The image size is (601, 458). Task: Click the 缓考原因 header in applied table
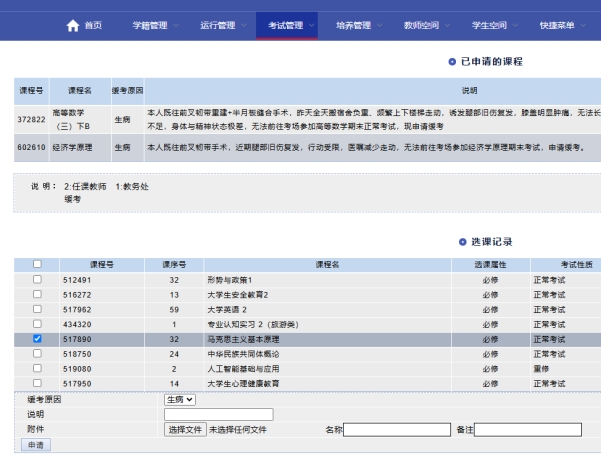click(127, 90)
